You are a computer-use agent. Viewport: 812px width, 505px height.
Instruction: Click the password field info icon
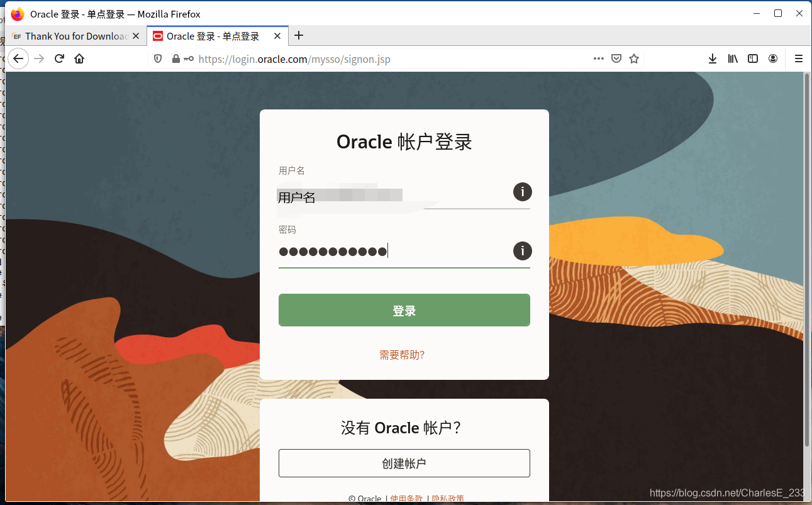pos(522,251)
